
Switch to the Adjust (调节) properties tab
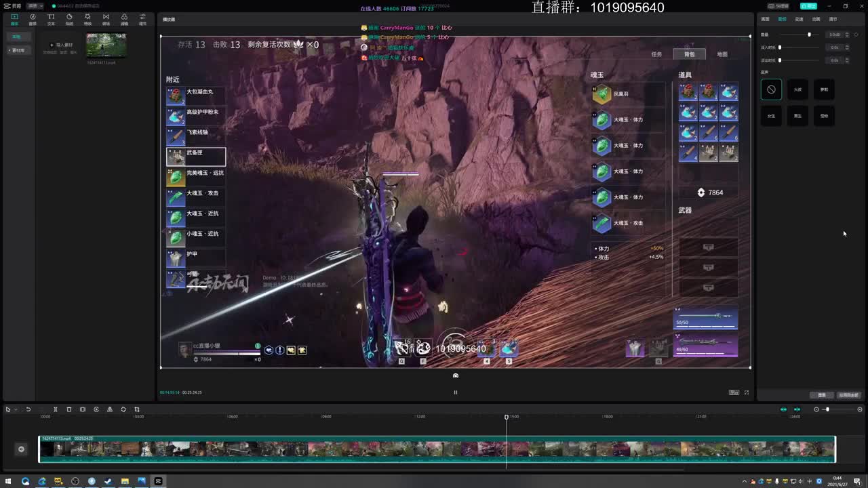pos(833,19)
